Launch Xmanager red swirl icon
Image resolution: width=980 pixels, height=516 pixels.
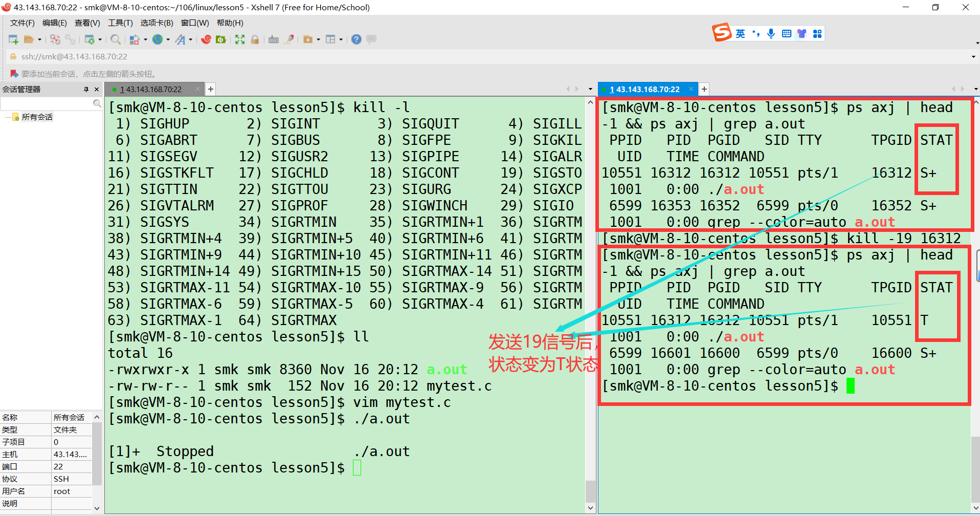coord(206,39)
